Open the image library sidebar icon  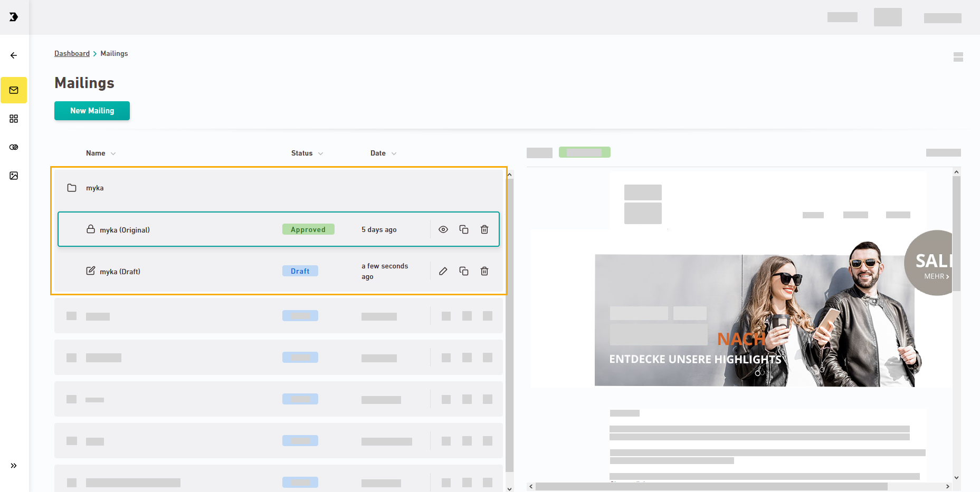tap(14, 176)
